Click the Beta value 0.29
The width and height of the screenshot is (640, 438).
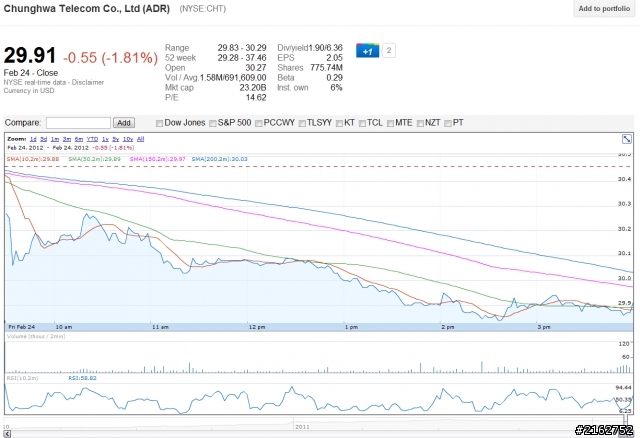coord(334,78)
